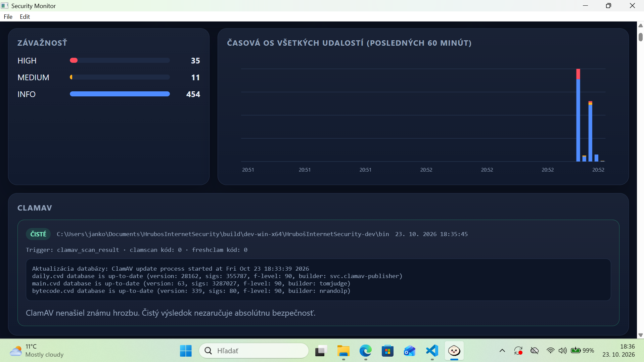Viewport: 644px width, 362px height.
Task: Click the ClamAV nenašiel známu hrozbu message
Action: coord(171,313)
